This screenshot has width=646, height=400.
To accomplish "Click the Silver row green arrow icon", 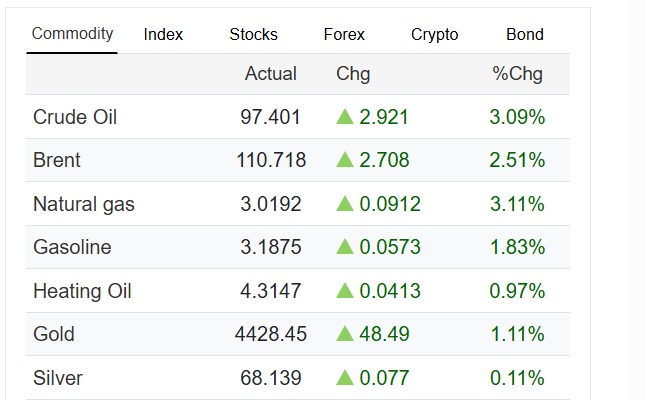I will tap(346, 378).
